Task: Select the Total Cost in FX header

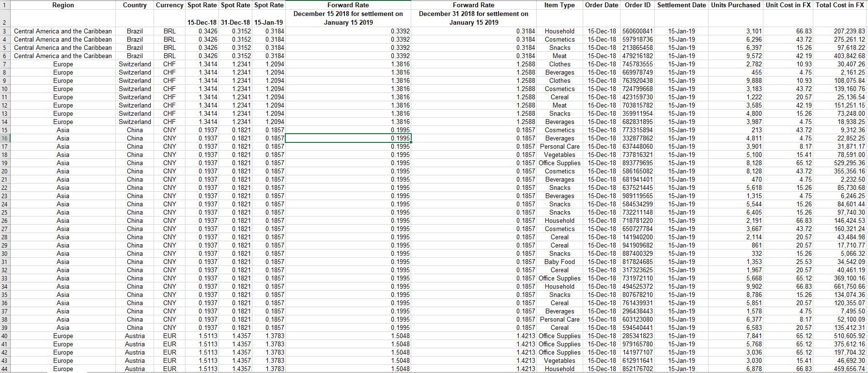Action: [840, 5]
